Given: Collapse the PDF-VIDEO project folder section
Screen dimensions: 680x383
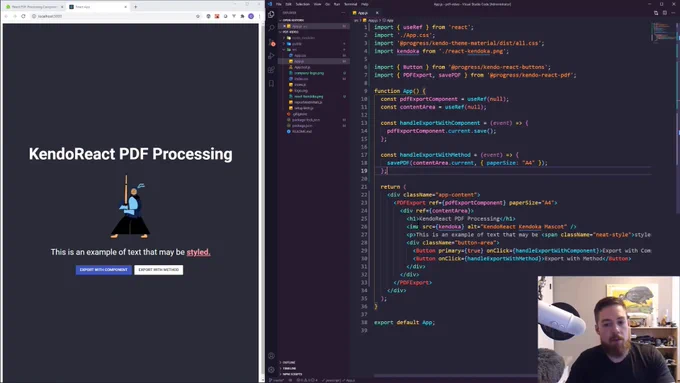Looking at the screenshot, I should click(x=314, y=32).
